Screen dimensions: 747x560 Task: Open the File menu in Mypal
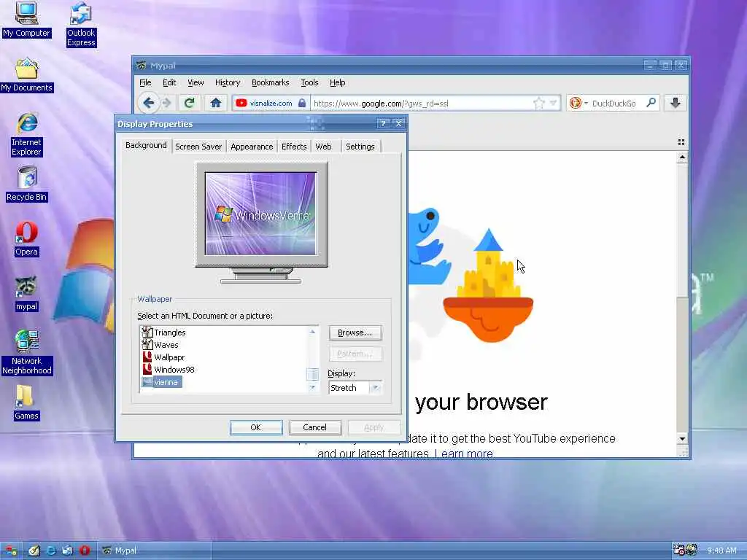tap(145, 83)
